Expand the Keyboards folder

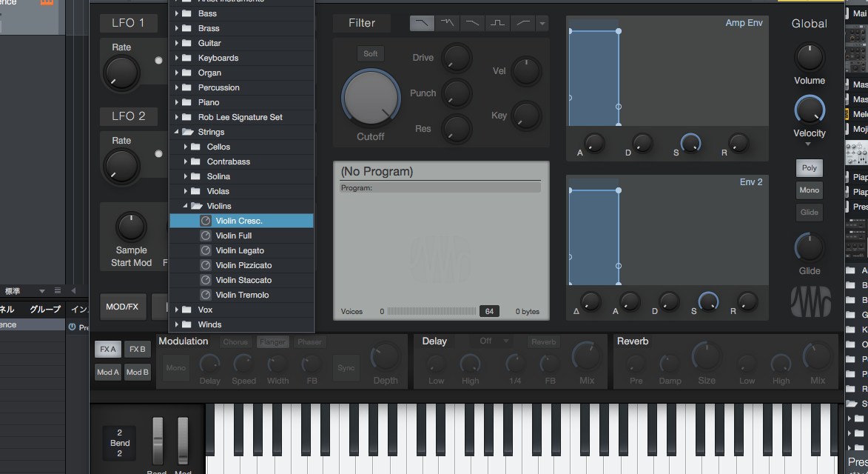(177, 58)
